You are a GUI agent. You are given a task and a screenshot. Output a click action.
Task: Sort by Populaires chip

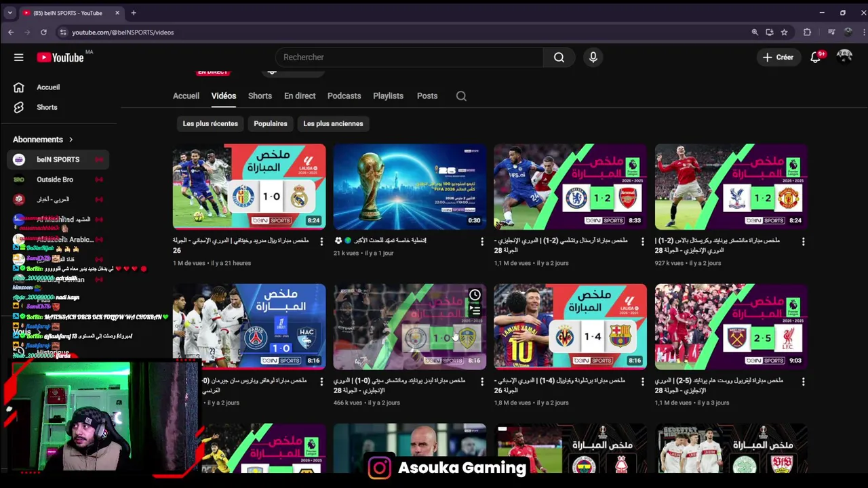pyautogui.click(x=271, y=124)
